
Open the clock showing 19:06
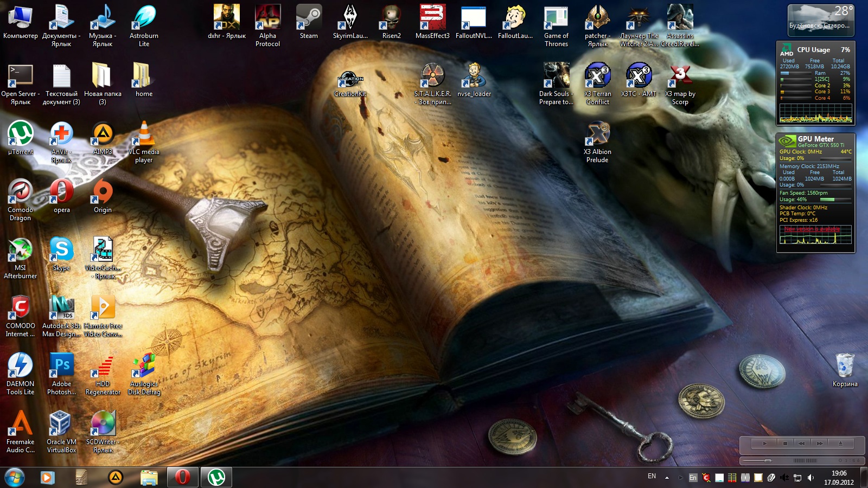tap(839, 478)
